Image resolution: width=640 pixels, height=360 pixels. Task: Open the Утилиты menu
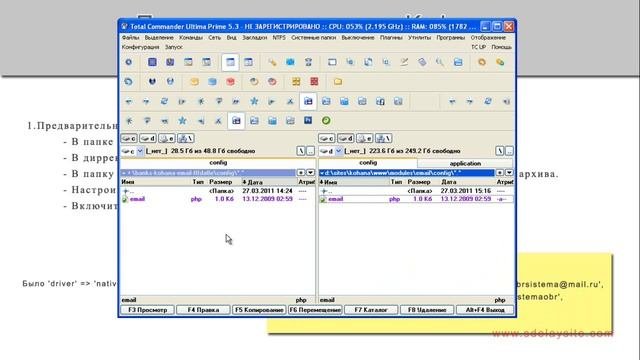click(419, 38)
